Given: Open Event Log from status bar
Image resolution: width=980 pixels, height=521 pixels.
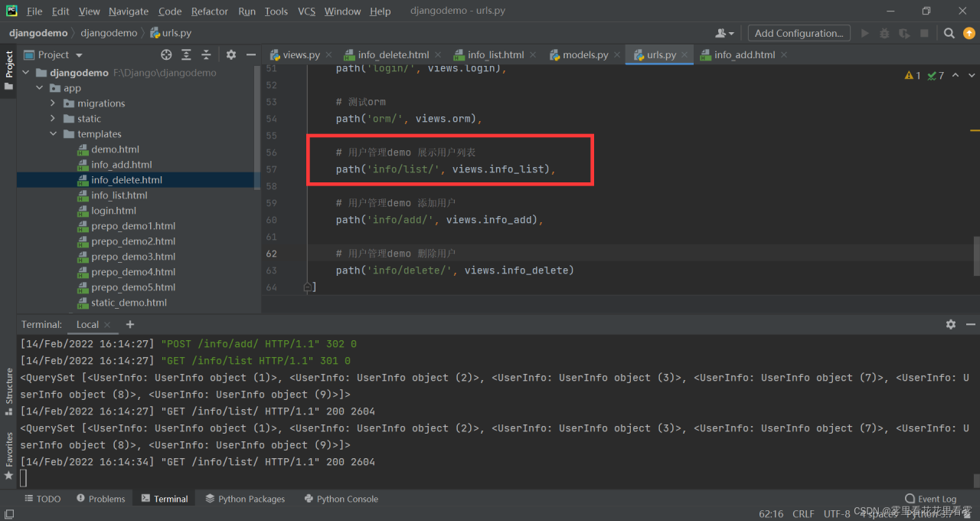Looking at the screenshot, I should click(x=930, y=499).
